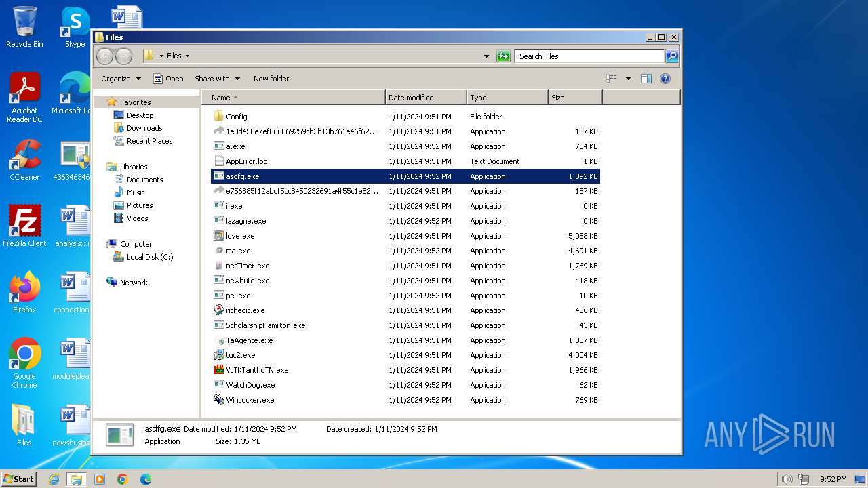
Task: Select the love.exe file icon
Action: [x=218, y=236]
